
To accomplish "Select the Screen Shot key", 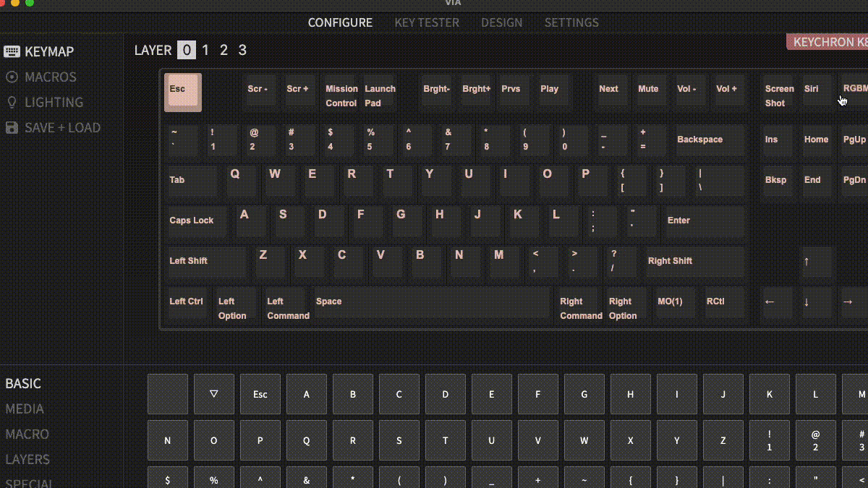I will pos(779,92).
